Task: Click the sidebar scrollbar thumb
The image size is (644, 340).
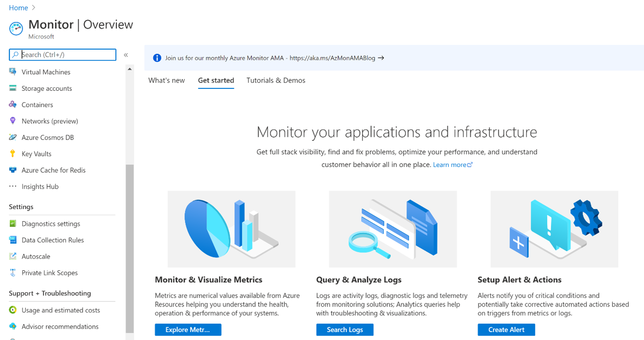Action: pyautogui.click(x=129, y=248)
